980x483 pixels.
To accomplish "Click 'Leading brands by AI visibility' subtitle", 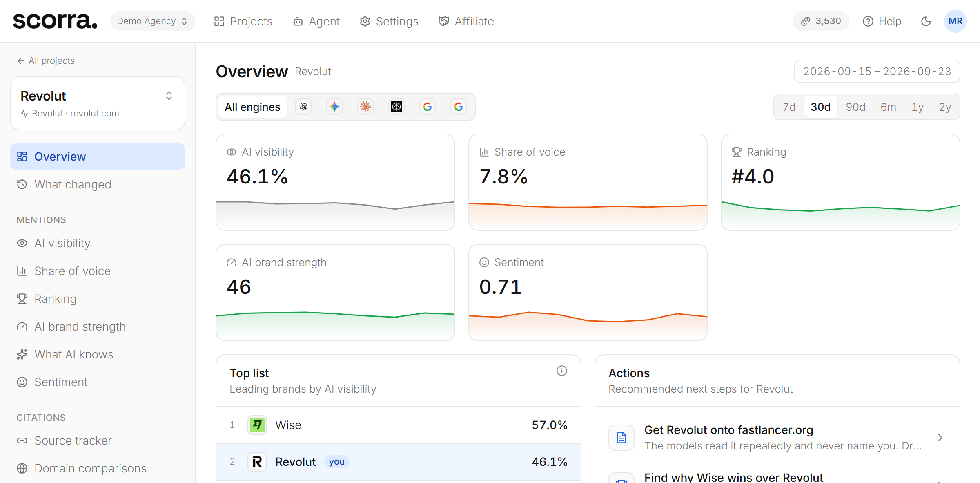I will pyautogui.click(x=303, y=389).
